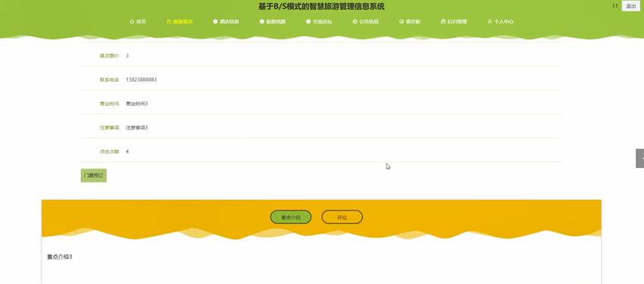The height and width of the screenshot is (284, 644).
Task: Click the 景点介绍3 description text
Action: (60, 257)
